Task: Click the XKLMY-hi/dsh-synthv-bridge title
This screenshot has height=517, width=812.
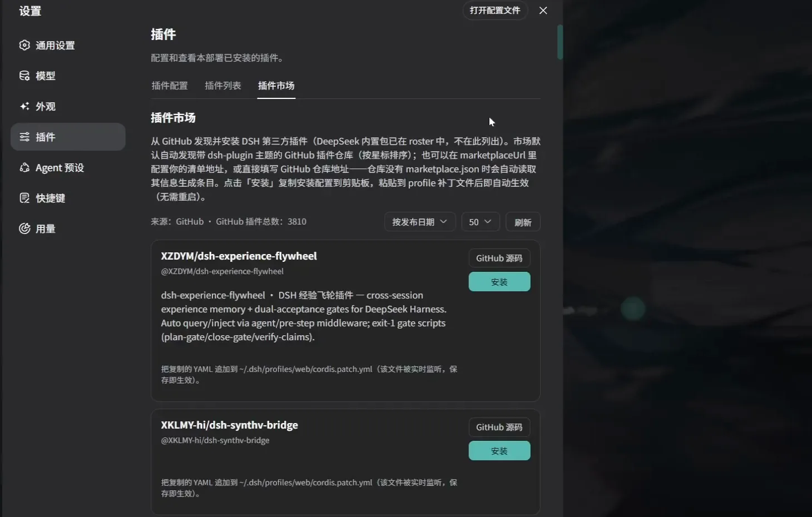Action: tap(230, 425)
